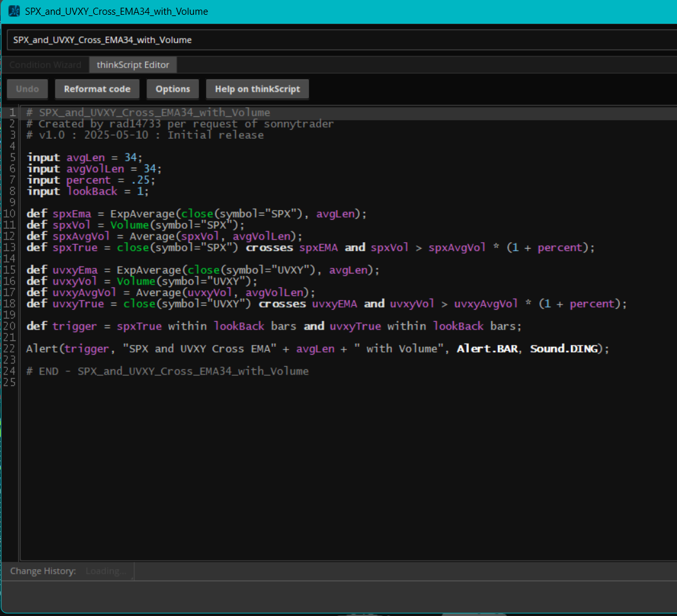Image resolution: width=677 pixels, height=616 pixels.
Task: Click the window title text in the title bar
Action: point(116,12)
